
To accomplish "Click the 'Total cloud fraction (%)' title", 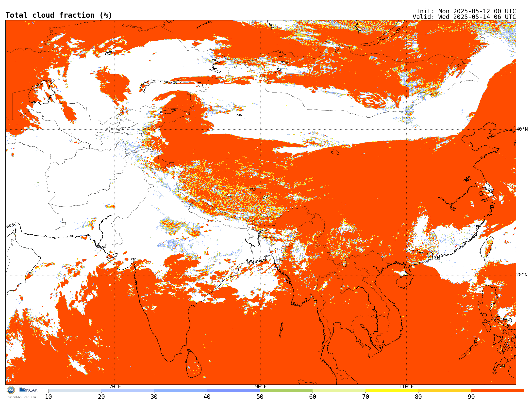I will (59, 15).
